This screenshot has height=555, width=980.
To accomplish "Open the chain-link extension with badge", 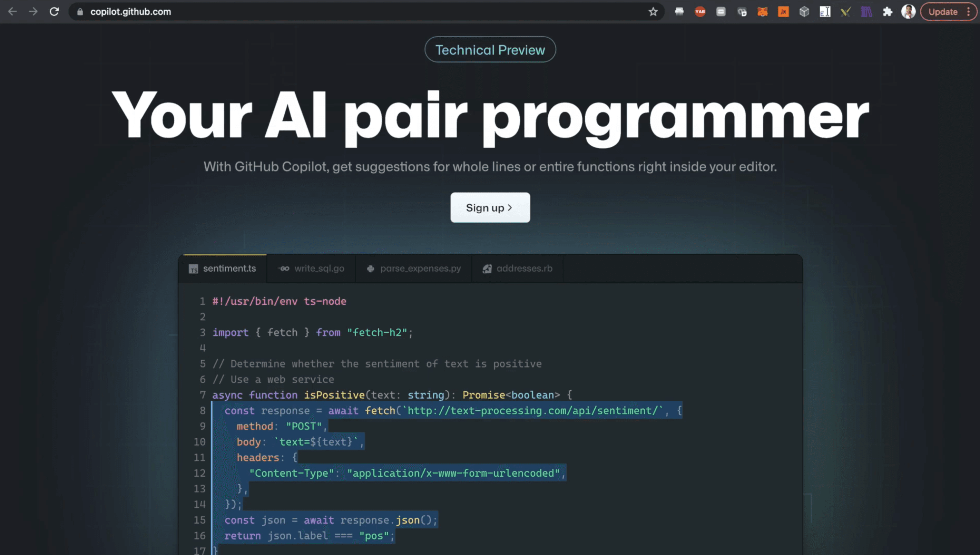I will point(742,12).
